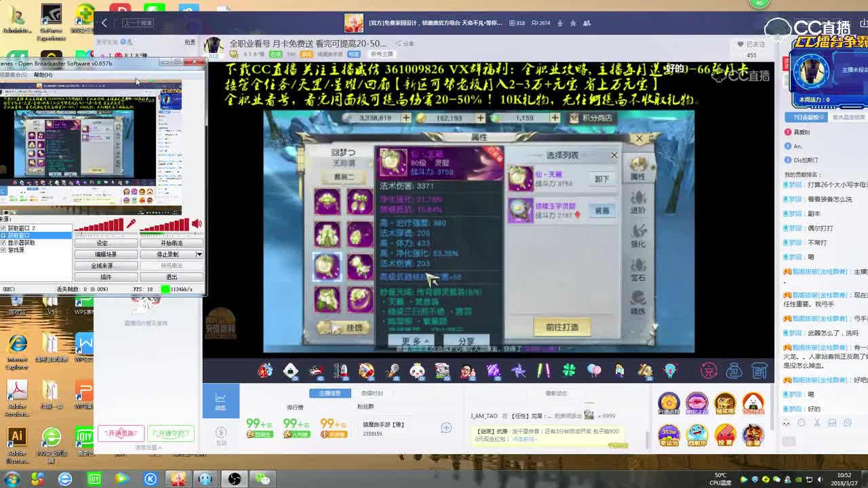Select the 强化 side tab

point(638,236)
